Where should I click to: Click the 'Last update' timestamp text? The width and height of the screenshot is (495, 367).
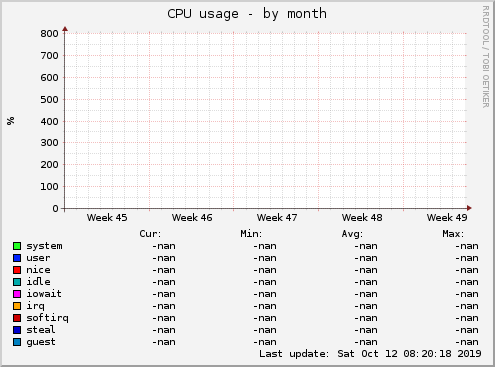point(370,354)
